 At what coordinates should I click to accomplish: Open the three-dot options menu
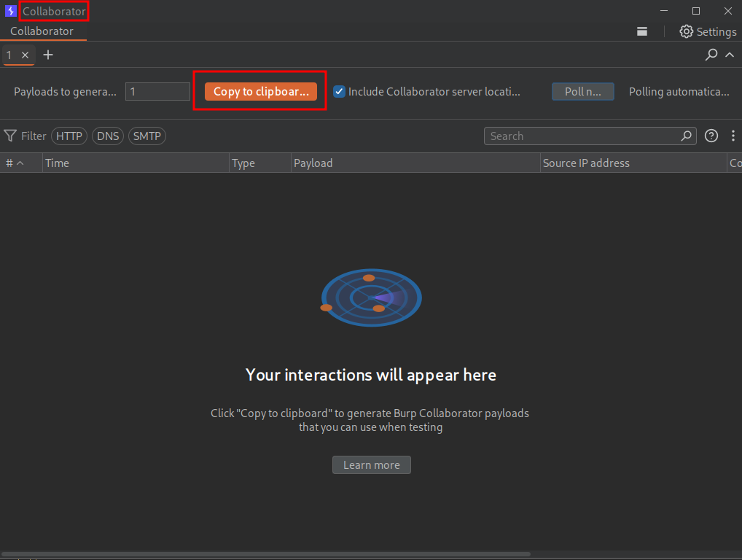click(x=733, y=136)
